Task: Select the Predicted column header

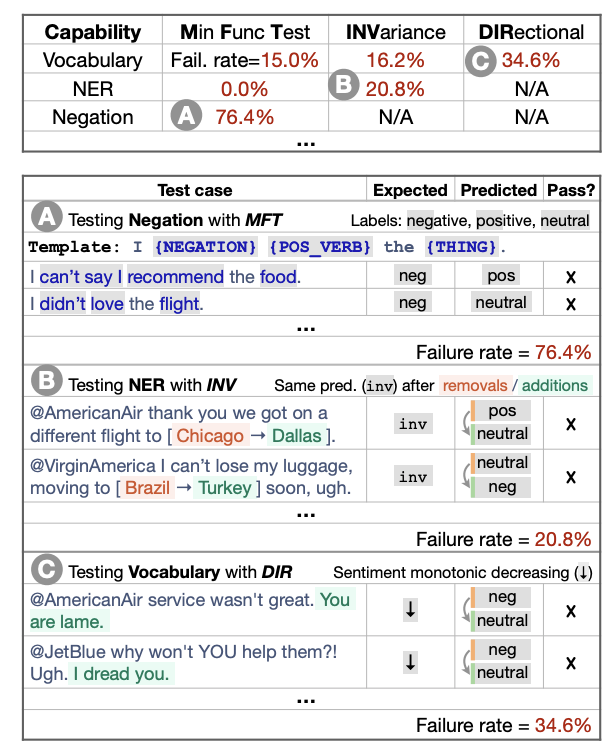Action: tap(498, 190)
